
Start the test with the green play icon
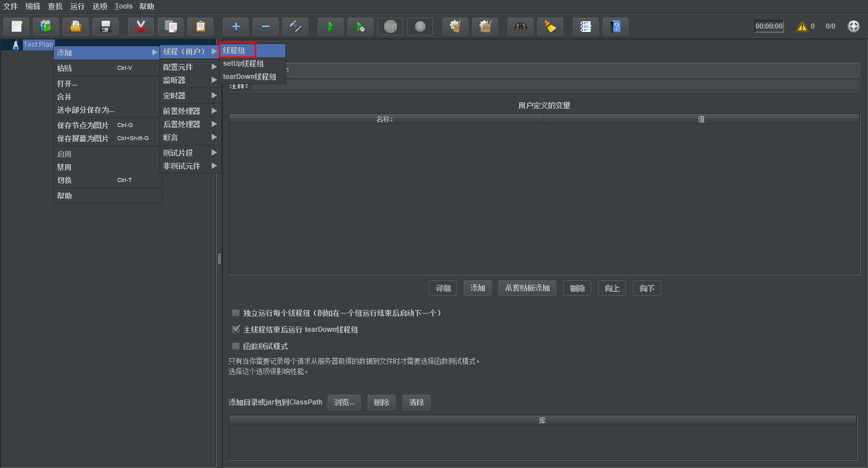click(331, 26)
